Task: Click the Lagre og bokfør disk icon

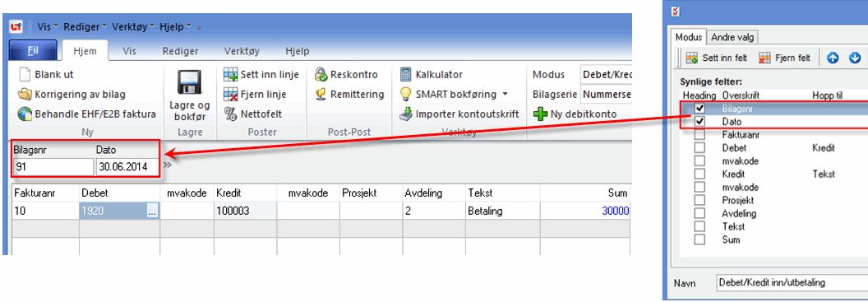Action: 189,83
